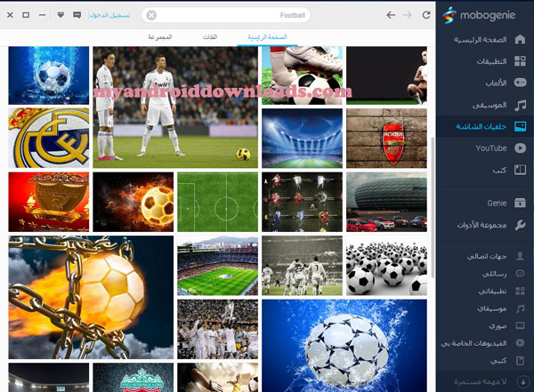Click the download tasks arrow icon
The height and width of the screenshot is (392, 534).
522,381
